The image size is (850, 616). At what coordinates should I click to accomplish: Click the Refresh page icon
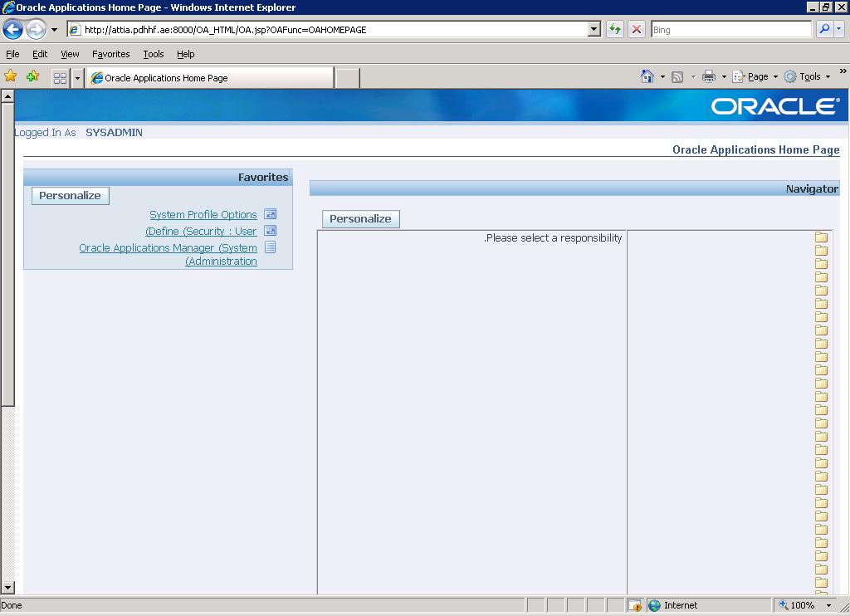coord(614,30)
